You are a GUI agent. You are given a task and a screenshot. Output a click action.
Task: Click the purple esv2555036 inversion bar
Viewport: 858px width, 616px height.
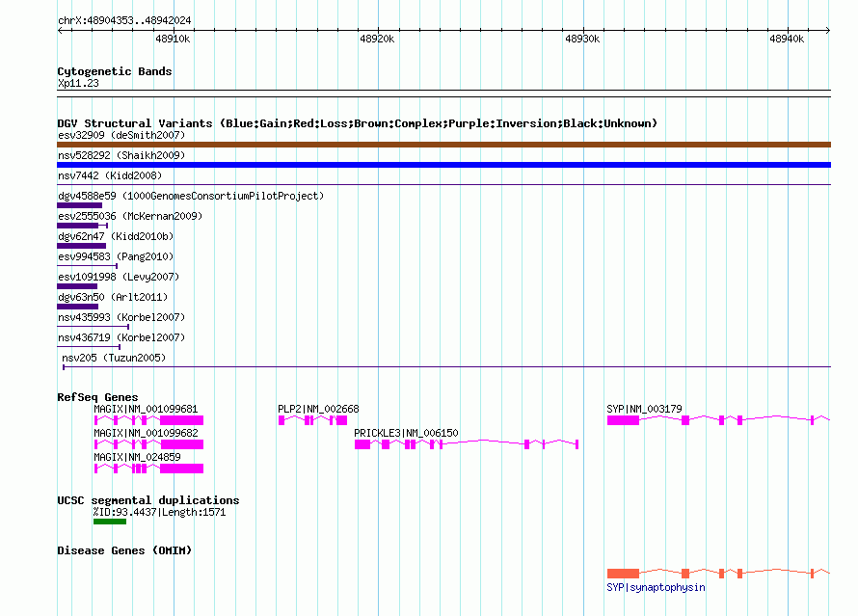coord(82,226)
